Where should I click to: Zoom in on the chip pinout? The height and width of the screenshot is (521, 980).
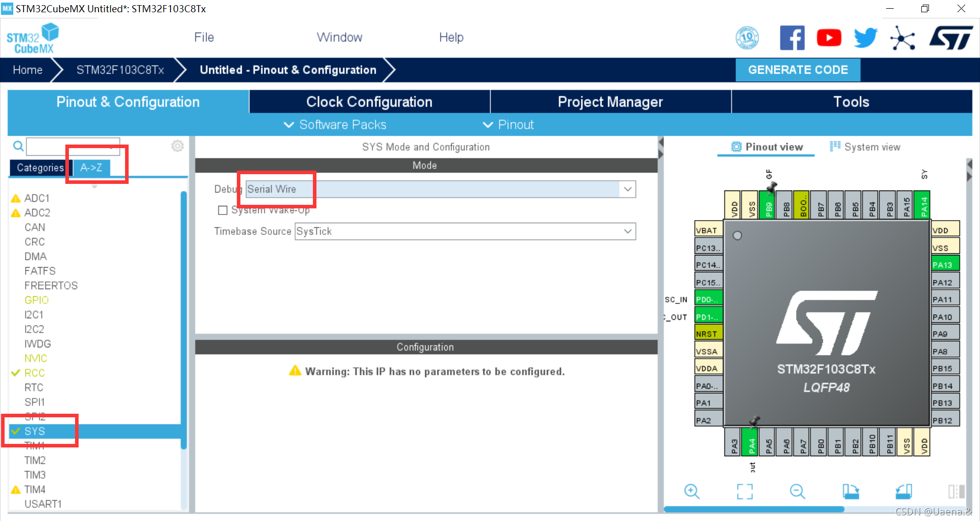point(692,491)
